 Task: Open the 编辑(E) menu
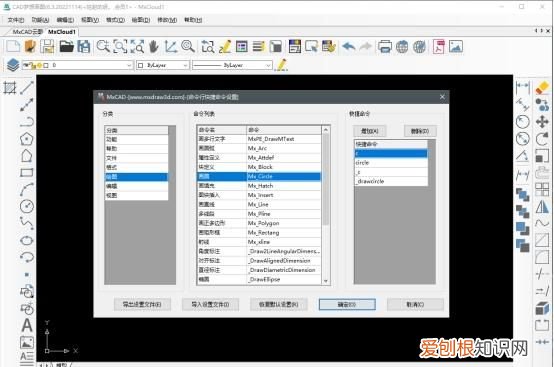(x=65, y=20)
